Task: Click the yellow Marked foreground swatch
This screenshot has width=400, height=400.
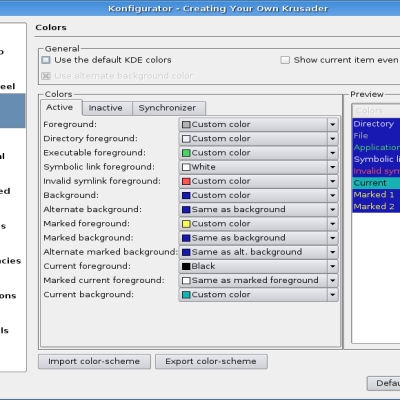Action: tap(186, 224)
